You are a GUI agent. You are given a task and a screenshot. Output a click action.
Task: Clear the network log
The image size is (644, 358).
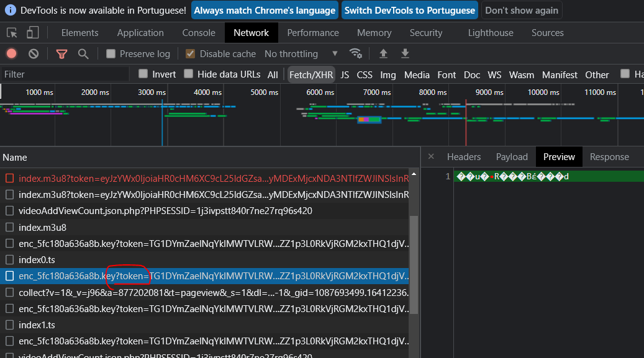pos(34,54)
